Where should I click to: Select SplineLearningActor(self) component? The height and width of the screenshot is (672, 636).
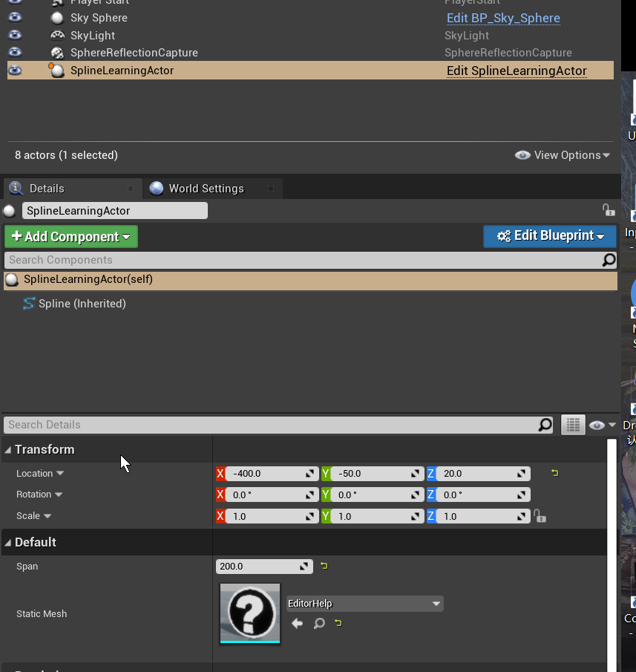310,280
